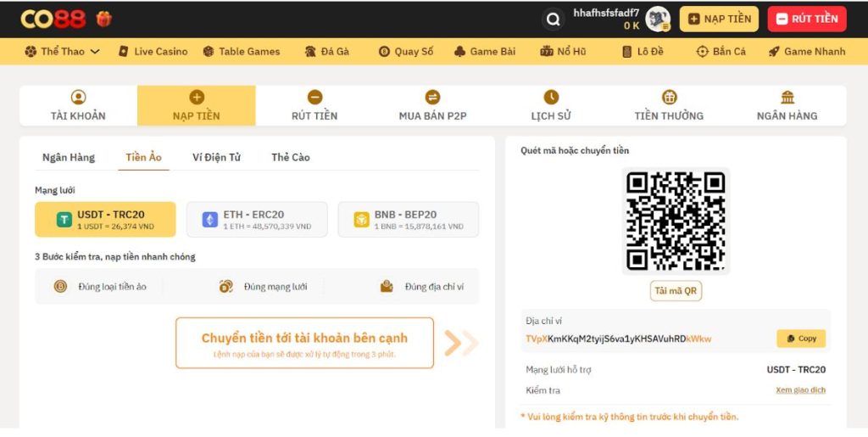Open the Live Casino menu

coord(153,52)
